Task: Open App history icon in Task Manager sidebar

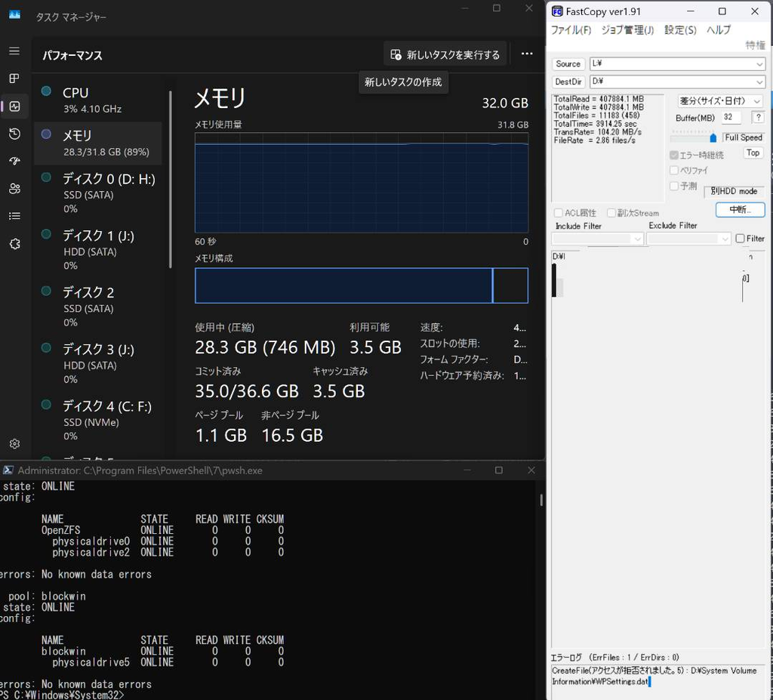Action: (x=15, y=134)
